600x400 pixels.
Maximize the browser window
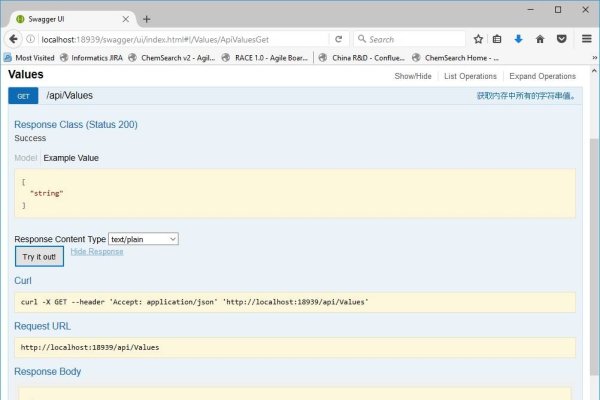(558, 10)
